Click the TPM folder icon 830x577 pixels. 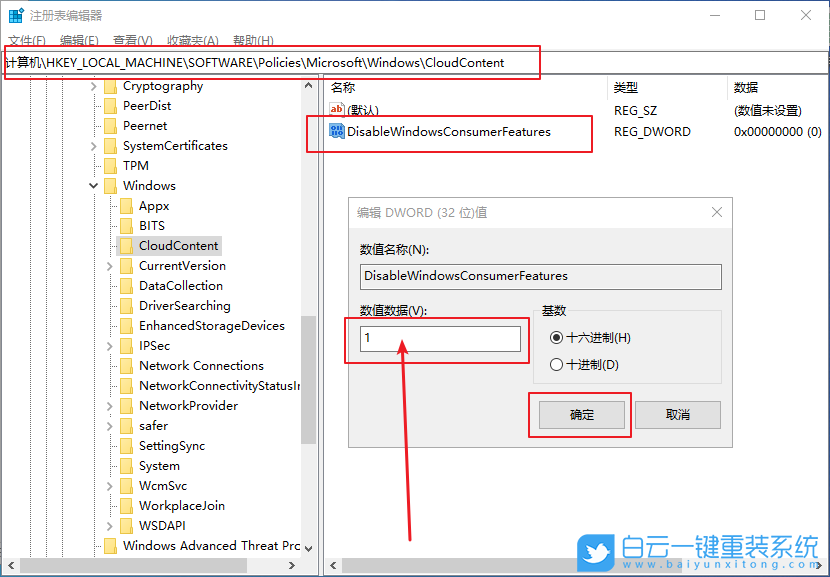[108, 165]
